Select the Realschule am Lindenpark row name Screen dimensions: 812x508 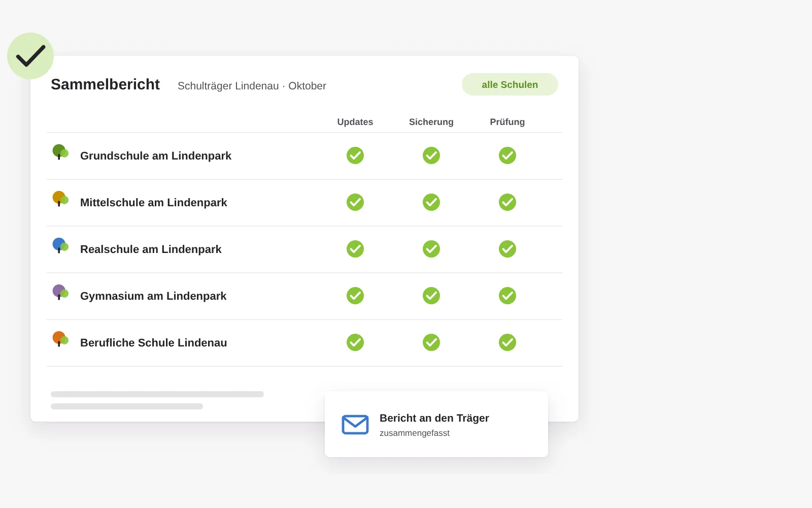click(x=151, y=249)
